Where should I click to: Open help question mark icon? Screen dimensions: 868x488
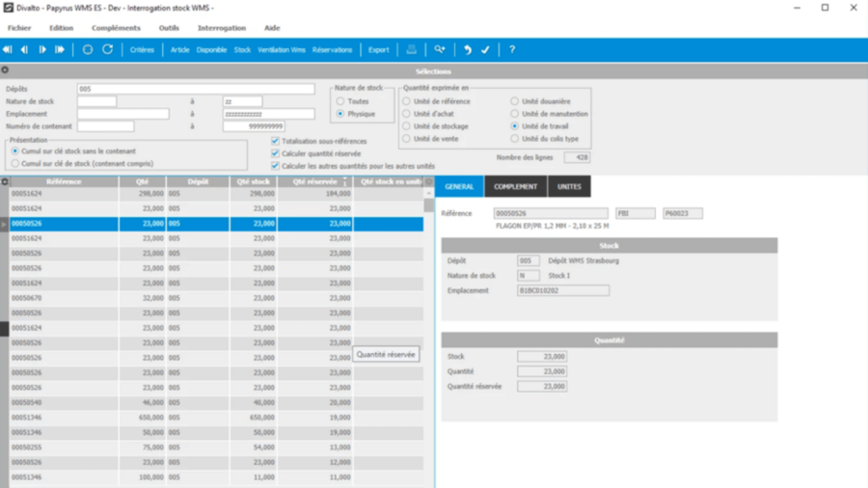click(512, 50)
